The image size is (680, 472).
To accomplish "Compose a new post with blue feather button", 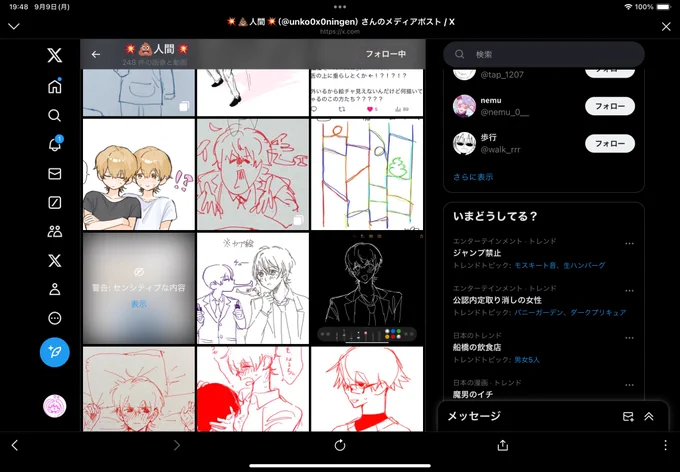I will (55, 352).
